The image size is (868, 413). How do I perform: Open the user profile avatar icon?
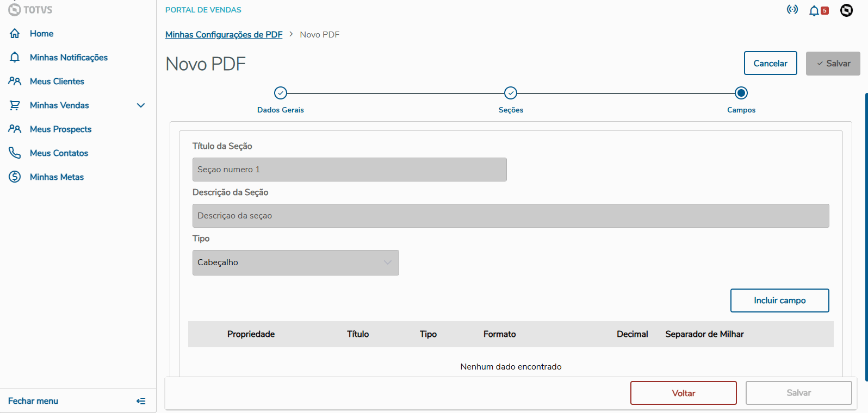[x=846, y=10]
